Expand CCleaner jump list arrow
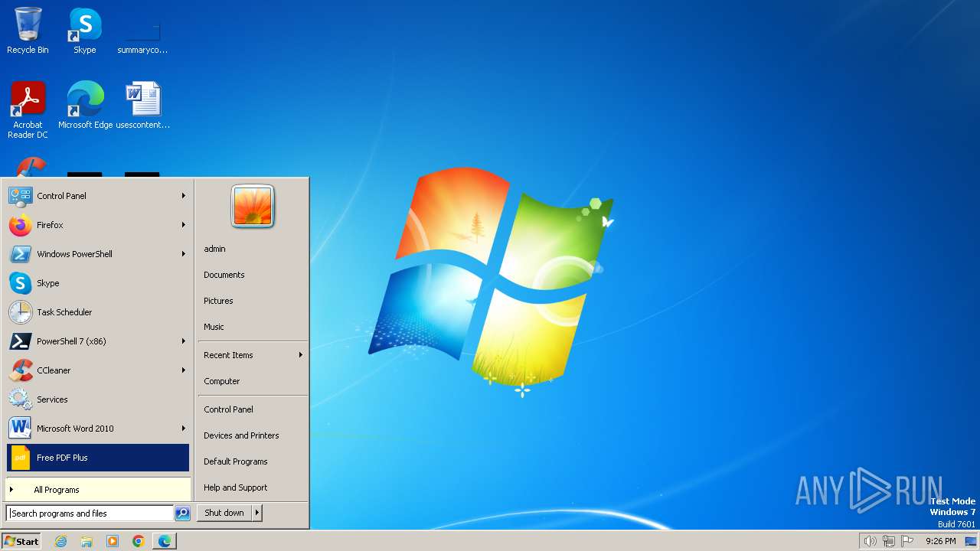The width and height of the screenshot is (980, 551). [x=184, y=370]
